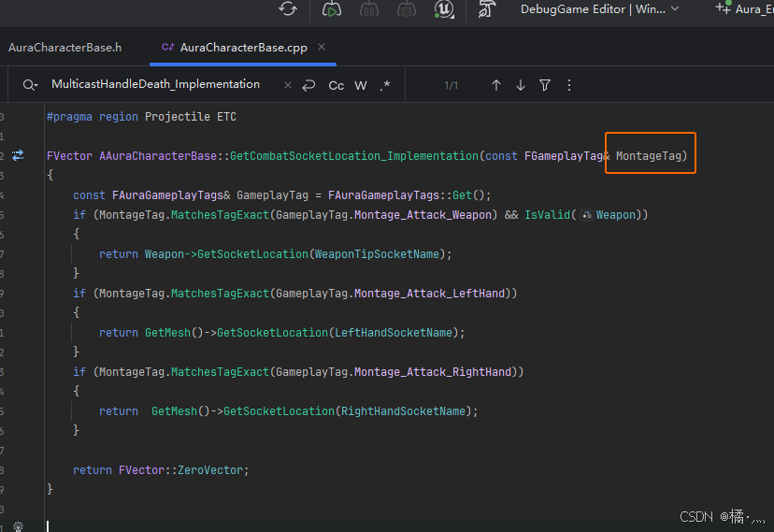Click Montage_Attack_Weapon in the code
Screen dimensions: 774x532
coord(423,215)
